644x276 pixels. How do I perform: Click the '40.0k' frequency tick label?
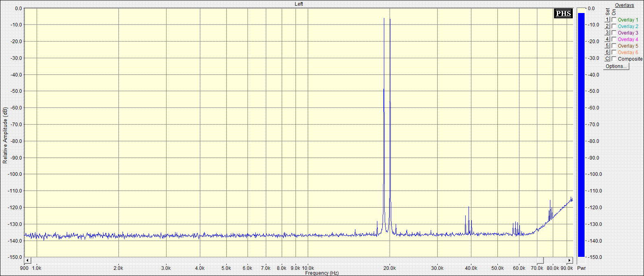[471, 268]
